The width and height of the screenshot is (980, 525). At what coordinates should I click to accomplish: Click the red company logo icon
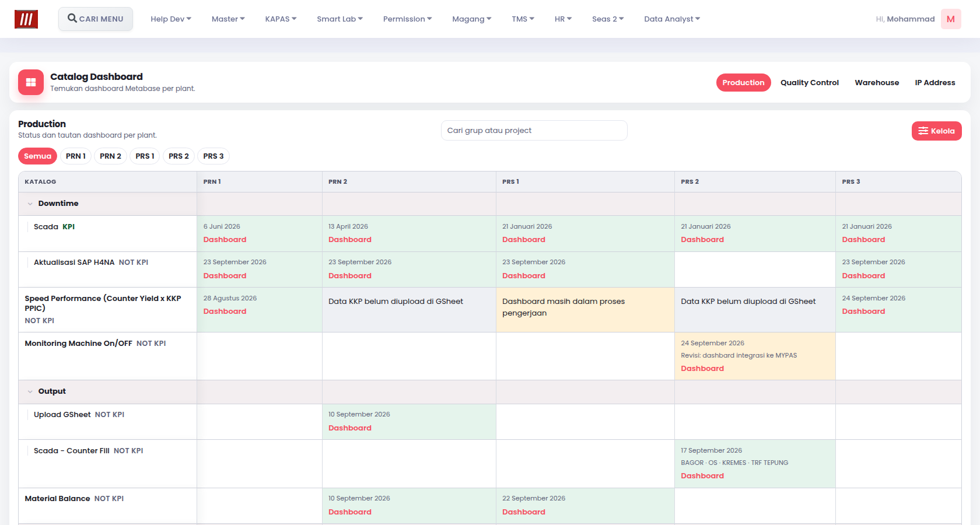pyautogui.click(x=26, y=19)
